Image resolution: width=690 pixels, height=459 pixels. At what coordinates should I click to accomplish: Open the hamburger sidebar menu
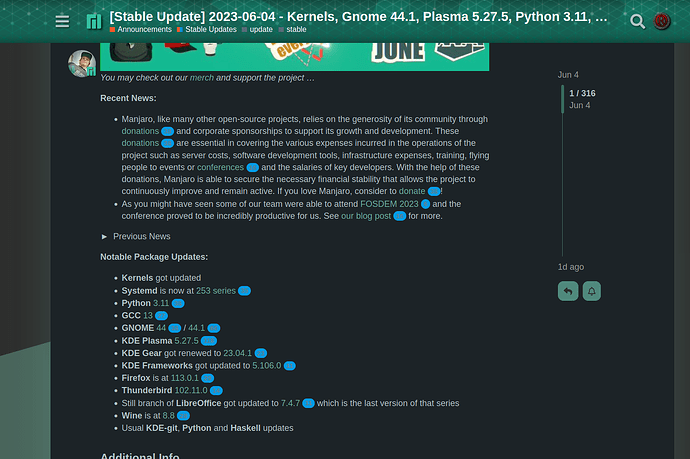click(x=62, y=21)
